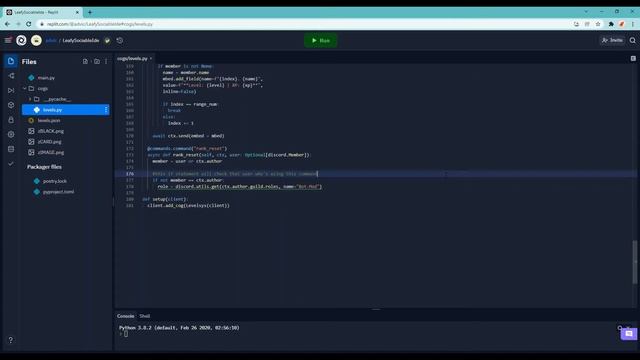The height and width of the screenshot is (360, 640).
Task: Select the Files sidebar icon
Action: point(11,61)
